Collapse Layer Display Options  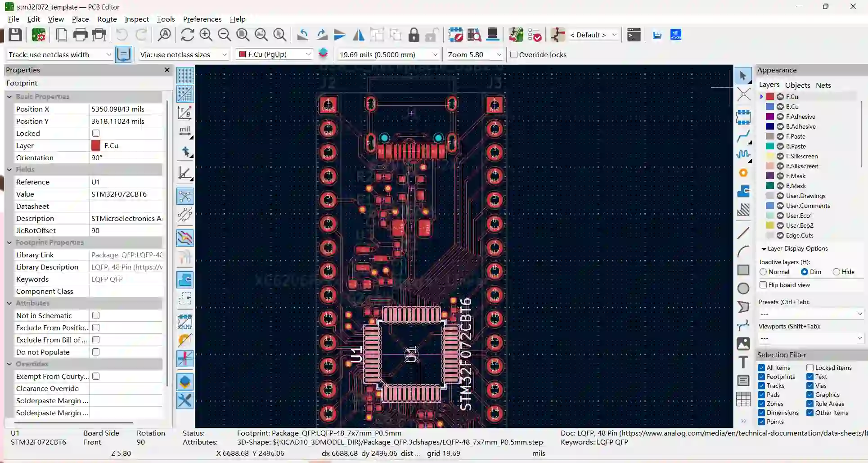[x=764, y=249]
